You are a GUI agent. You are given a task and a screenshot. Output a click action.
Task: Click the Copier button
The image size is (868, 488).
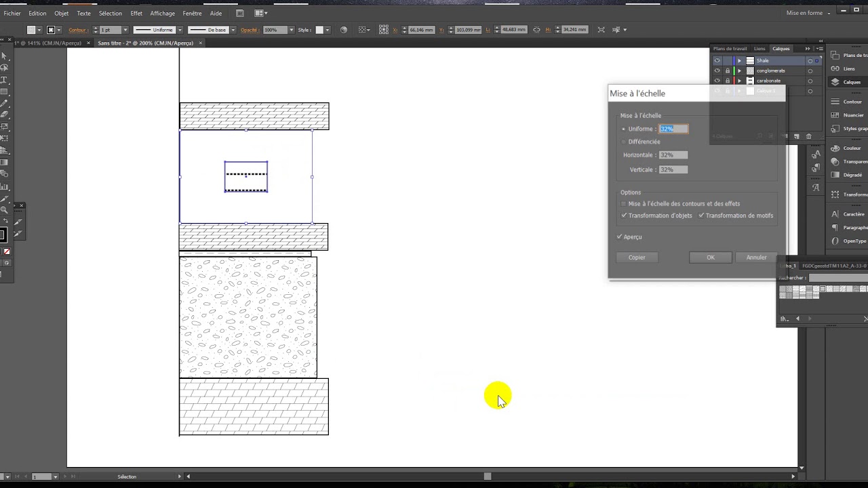(x=637, y=257)
